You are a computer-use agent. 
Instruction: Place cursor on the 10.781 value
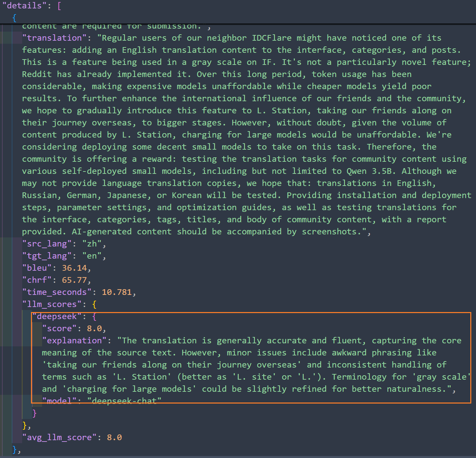click(x=117, y=292)
